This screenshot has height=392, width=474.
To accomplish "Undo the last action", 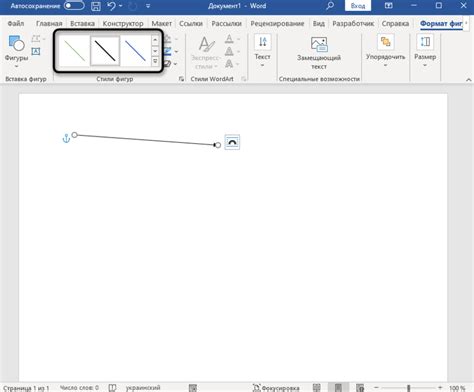I will click(x=112, y=6).
